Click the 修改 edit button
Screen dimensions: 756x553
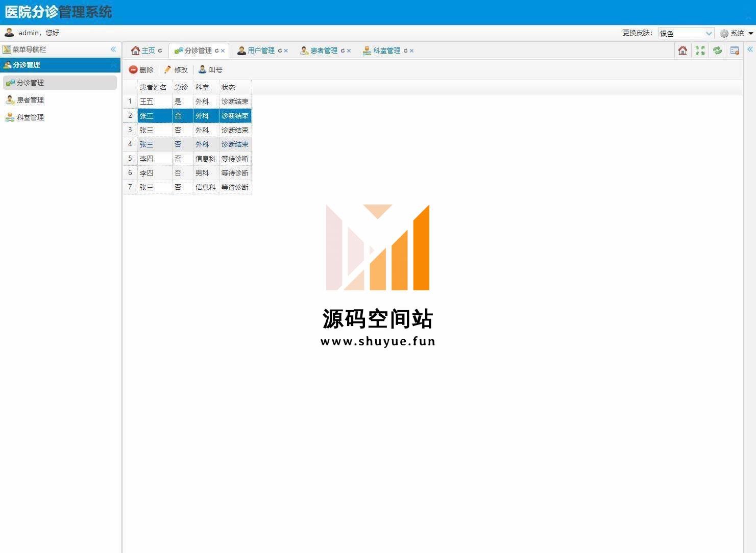point(176,70)
